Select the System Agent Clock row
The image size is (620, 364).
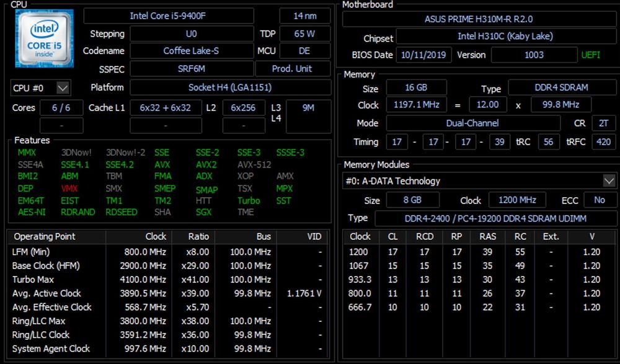[167, 348]
